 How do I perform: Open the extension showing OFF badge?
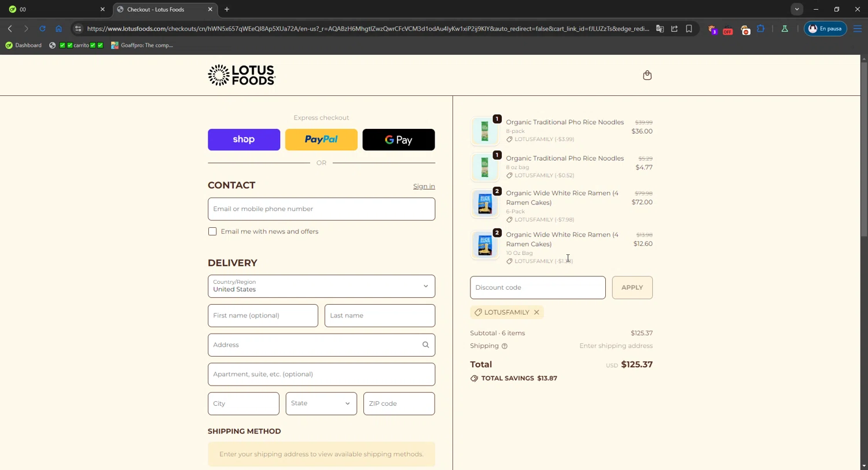click(728, 29)
